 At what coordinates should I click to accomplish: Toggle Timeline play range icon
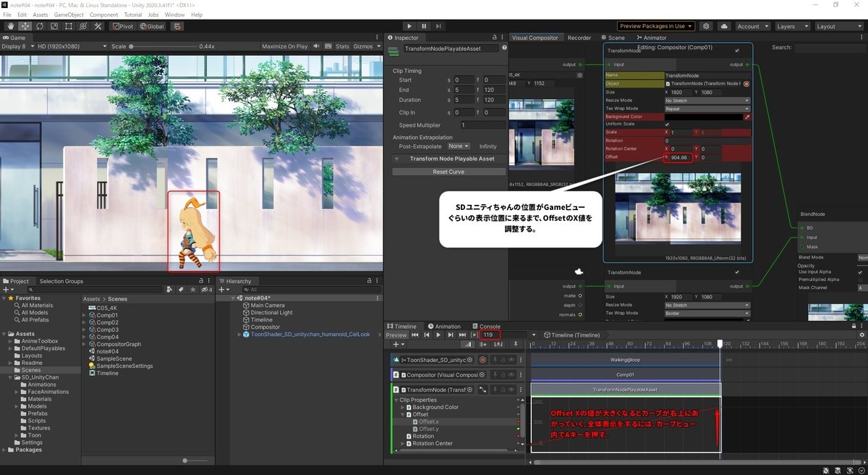click(x=475, y=335)
